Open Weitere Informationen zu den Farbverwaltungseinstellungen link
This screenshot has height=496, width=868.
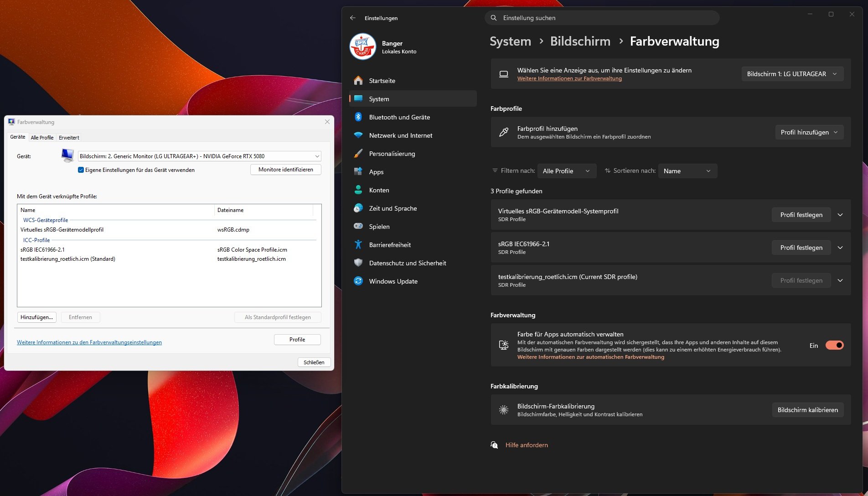89,342
